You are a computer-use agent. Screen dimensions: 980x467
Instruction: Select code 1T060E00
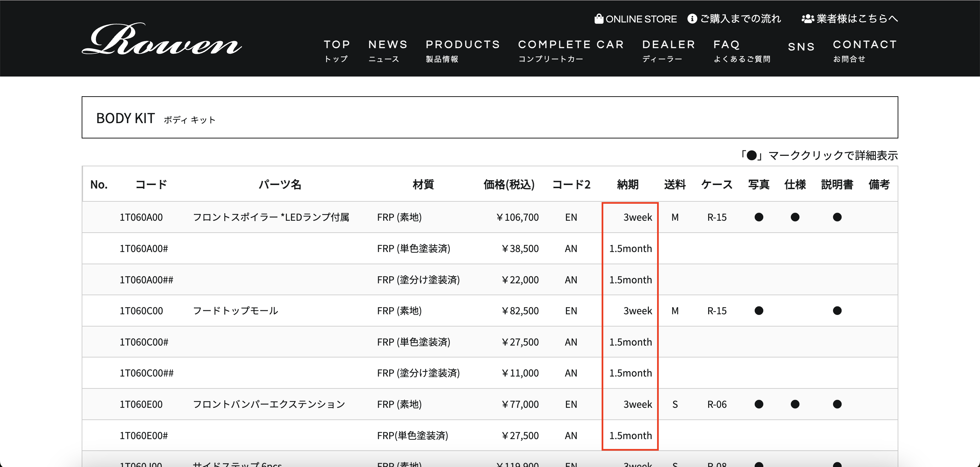click(x=141, y=404)
